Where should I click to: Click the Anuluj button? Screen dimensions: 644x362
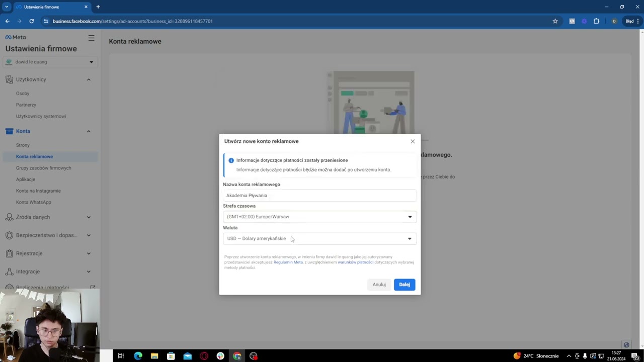tap(379, 285)
